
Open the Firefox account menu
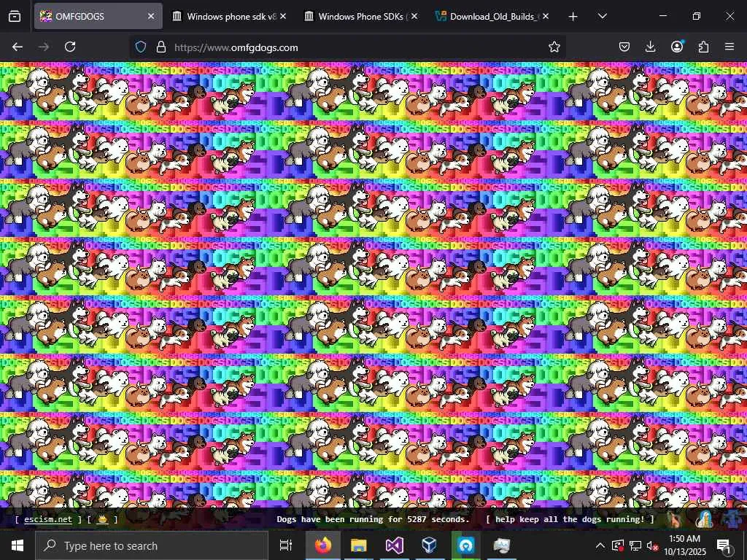677,47
